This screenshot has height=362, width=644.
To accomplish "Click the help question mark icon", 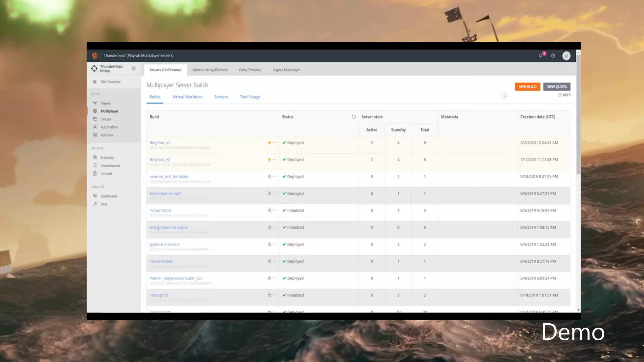I will (553, 56).
